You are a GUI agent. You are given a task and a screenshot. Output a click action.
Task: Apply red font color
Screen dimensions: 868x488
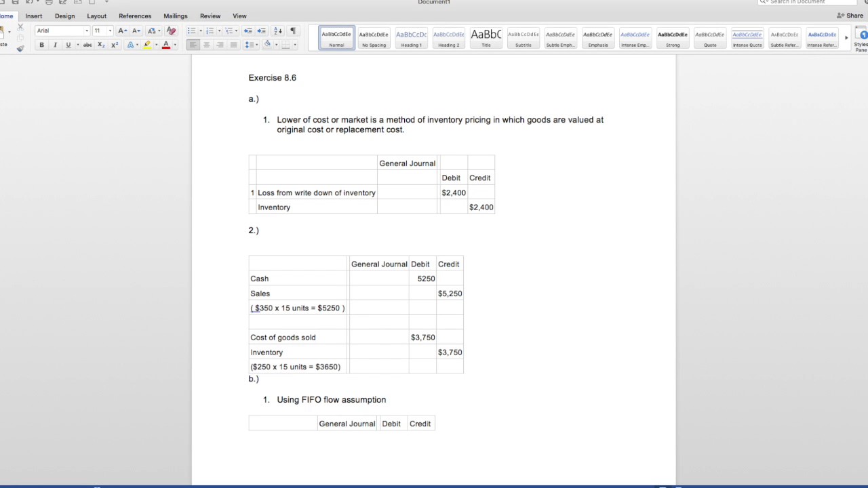pyautogui.click(x=165, y=45)
